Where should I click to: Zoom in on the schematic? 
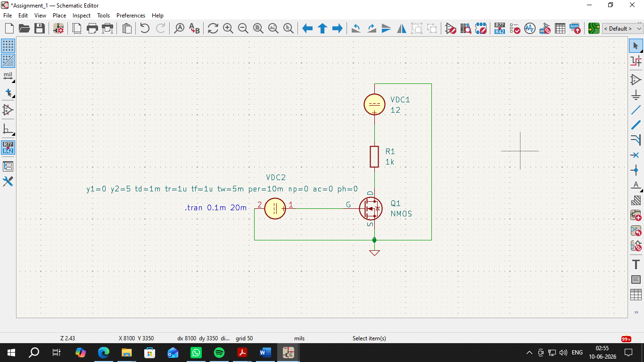(228, 28)
